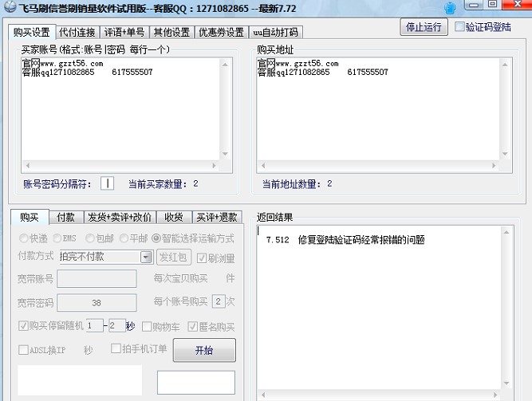Expand the 付款方式 dropdown
The height and width of the screenshot is (401, 532).
click(x=146, y=258)
